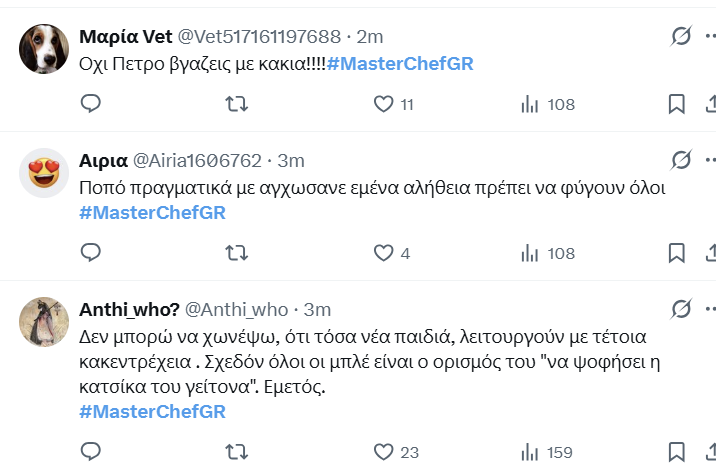Bookmark Μαρία Vet's tweet

point(677,104)
